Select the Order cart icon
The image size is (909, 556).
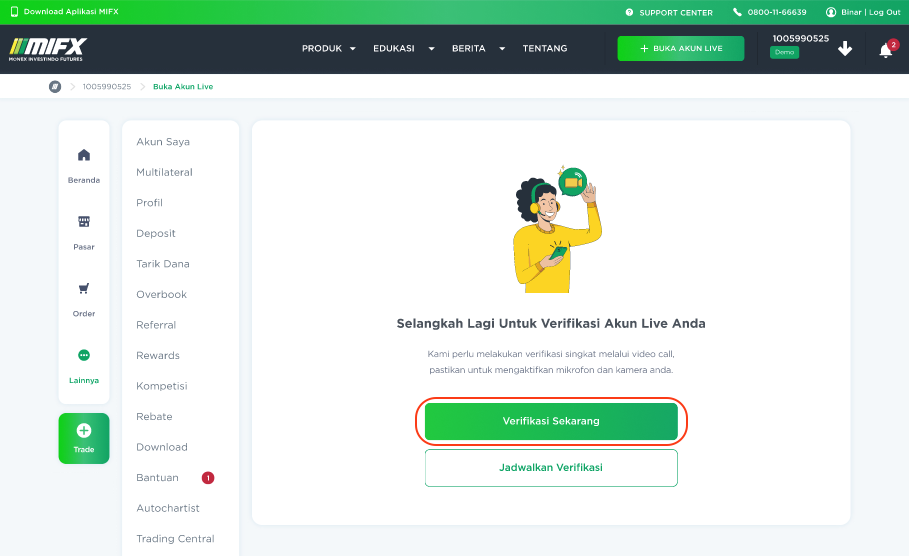click(84, 288)
